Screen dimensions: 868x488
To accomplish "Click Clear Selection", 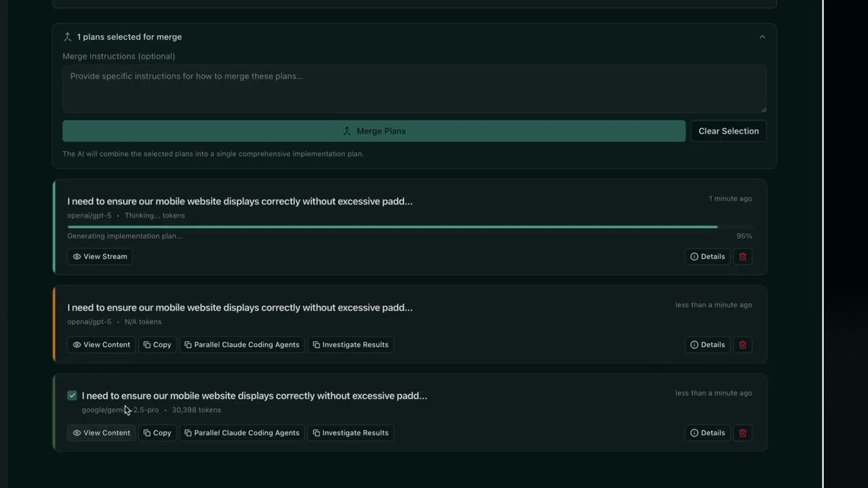I will coord(728,131).
